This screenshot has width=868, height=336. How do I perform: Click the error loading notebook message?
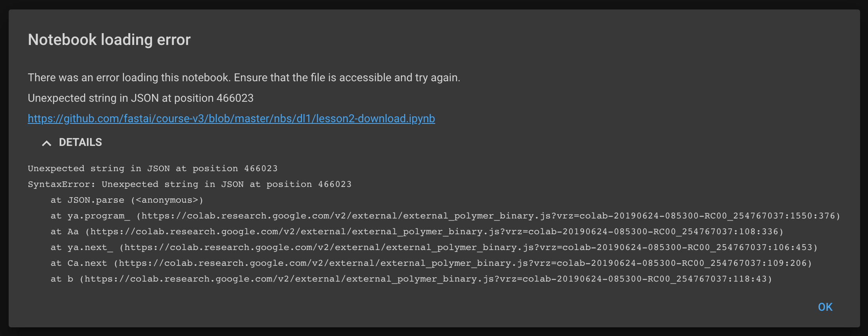[244, 77]
